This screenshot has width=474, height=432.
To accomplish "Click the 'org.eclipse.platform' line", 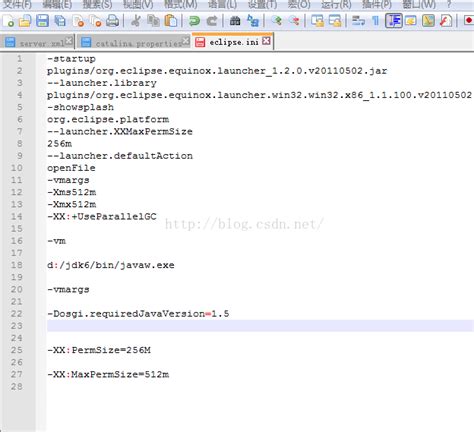I will (x=108, y=120).
